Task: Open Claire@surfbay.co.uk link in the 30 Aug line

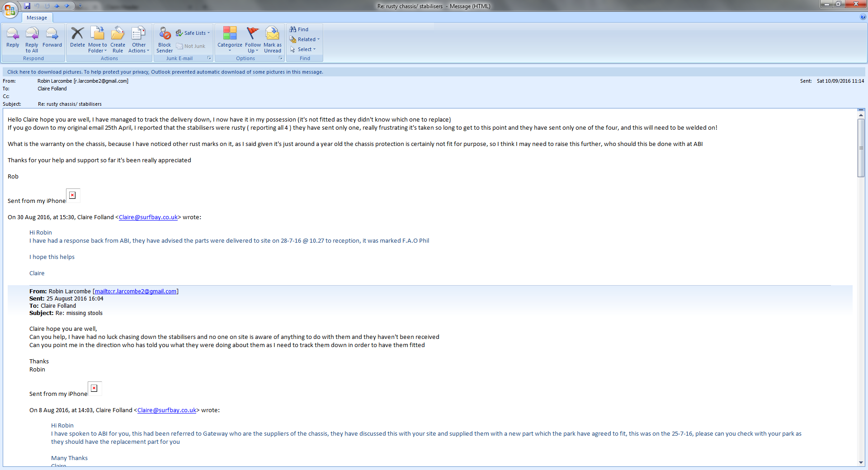Action: click(x=148, y=217)
